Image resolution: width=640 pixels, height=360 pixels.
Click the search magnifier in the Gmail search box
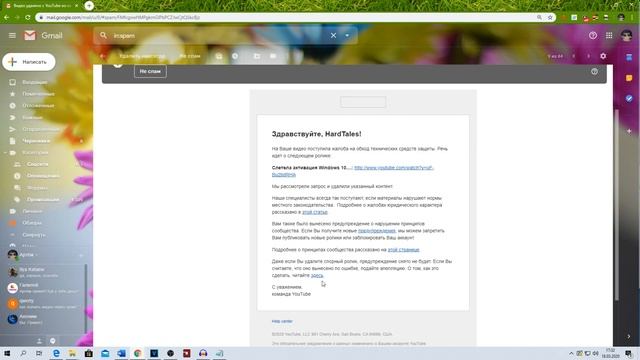(103, 36)
